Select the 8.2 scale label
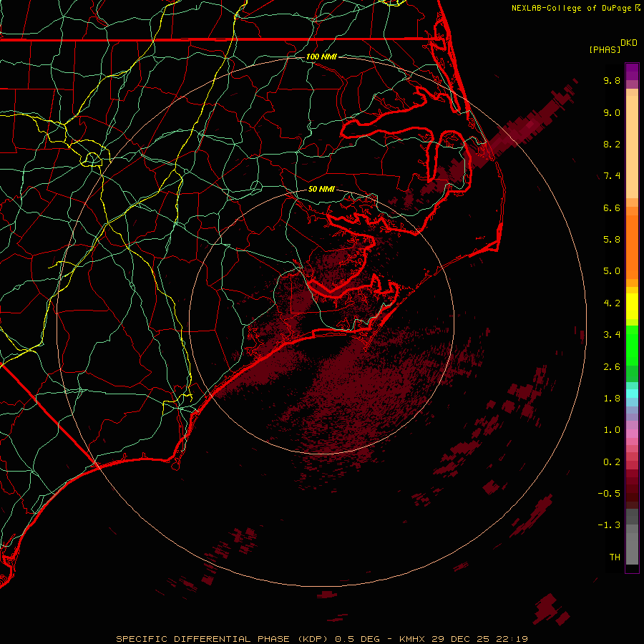Screen dimensions: 644x644 click(x=612, y=144)
